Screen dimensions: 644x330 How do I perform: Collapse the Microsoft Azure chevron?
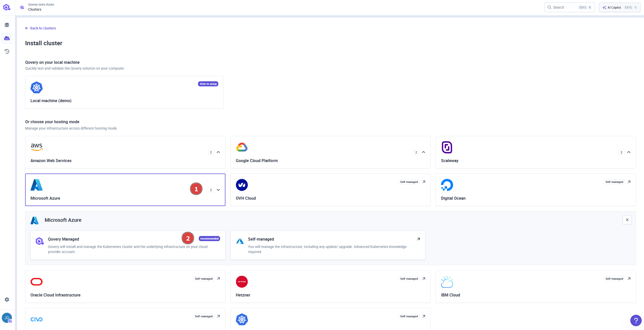click(x=218, y=190)
